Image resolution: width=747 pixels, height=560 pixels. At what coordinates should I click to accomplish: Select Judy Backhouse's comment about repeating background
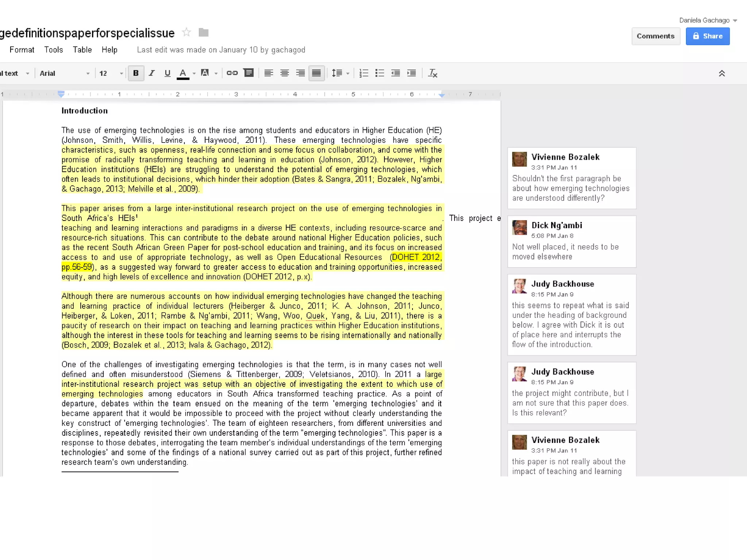tap(572, 315)
